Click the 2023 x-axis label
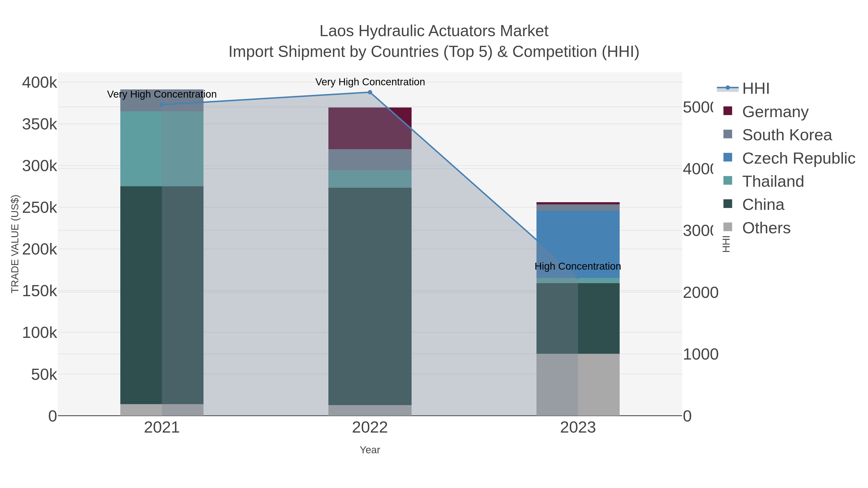 pos(578,428)
